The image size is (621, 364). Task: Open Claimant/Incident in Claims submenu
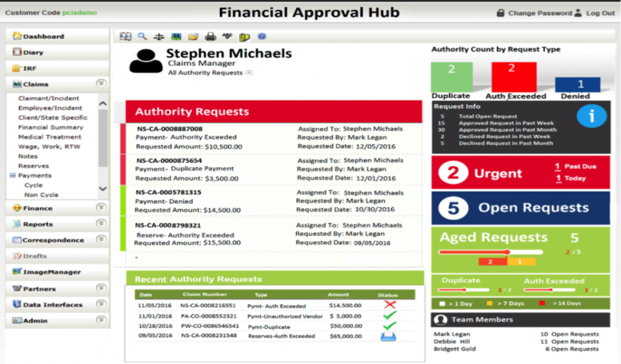48,98
